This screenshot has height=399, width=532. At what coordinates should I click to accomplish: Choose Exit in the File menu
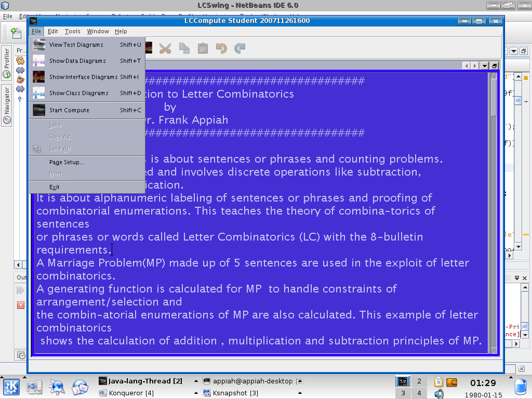[87, 187]
